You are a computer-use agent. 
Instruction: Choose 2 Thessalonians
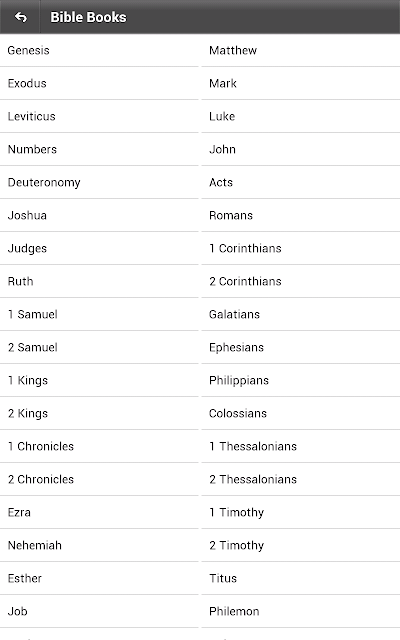pyautogui.click(x=301, y=480)
